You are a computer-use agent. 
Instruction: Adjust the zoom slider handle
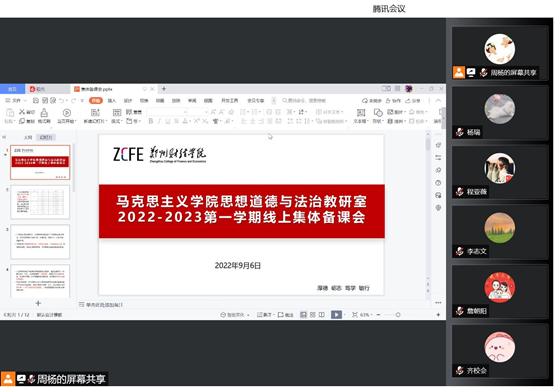point(398,314)
